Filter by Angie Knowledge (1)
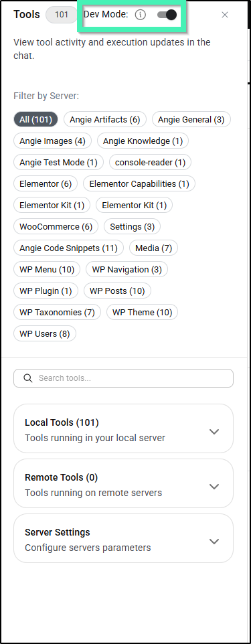This screenshot has height=644, width=251. click(x=143, y=141)
